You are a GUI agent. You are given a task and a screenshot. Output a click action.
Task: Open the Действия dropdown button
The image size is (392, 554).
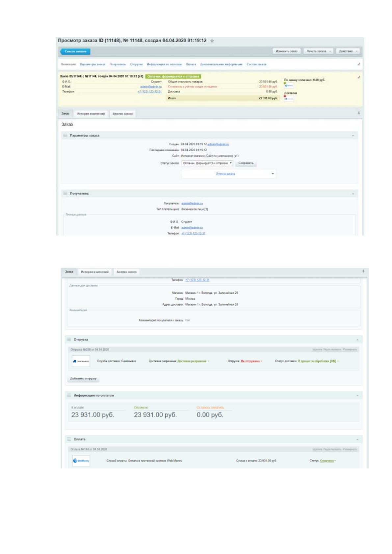pyautogui.click(x=348, y=51)
